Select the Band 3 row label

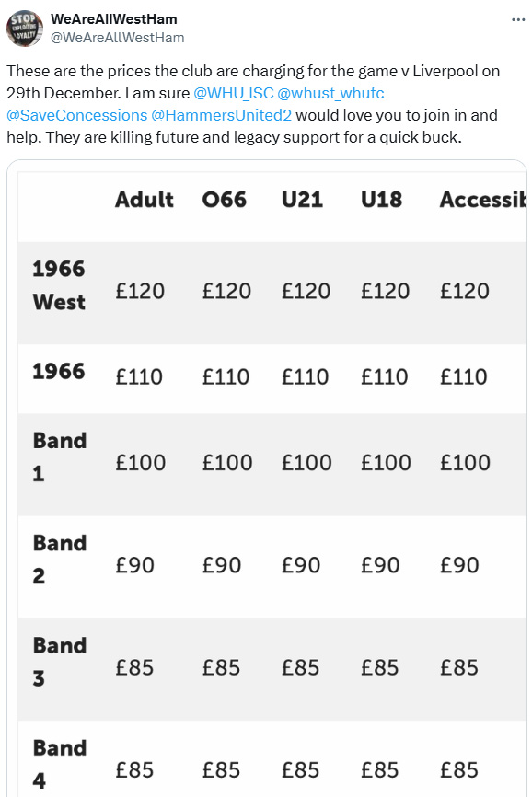pos(60,662)
